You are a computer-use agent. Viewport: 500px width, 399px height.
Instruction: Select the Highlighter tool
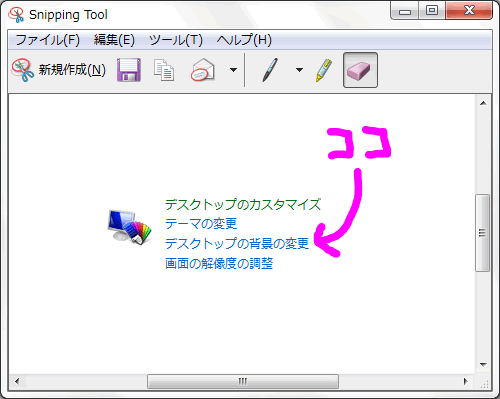[x=324, y=70]
